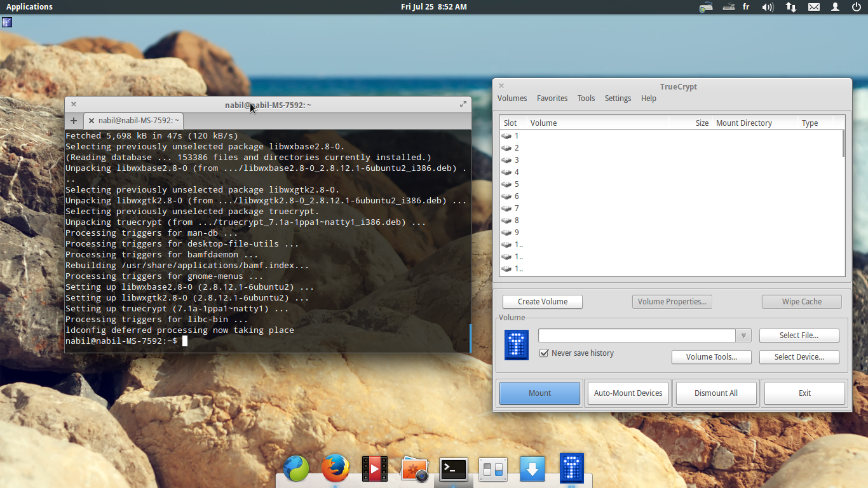Close the nabil@nabil-MS-7592 terminal tab
Image resolution: width=868 pixels, height=488 pixels.
(x=91, y=120)
